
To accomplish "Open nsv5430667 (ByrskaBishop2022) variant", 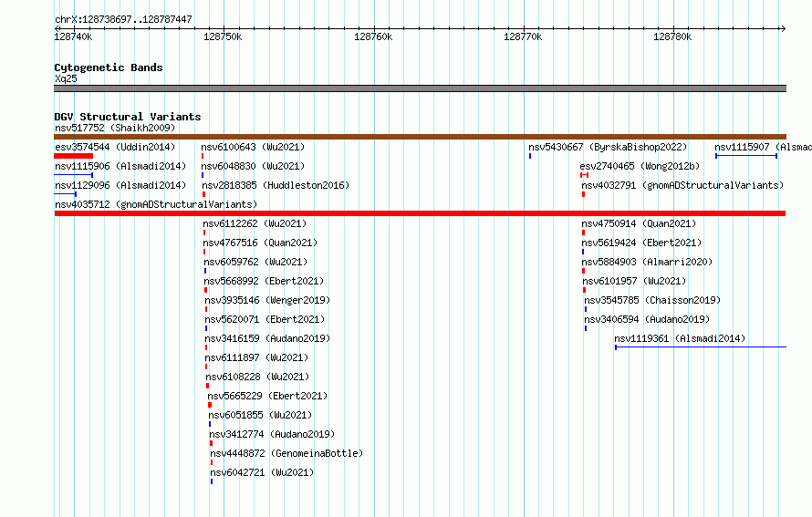I will pyautogui.click(x=608, y=147).
